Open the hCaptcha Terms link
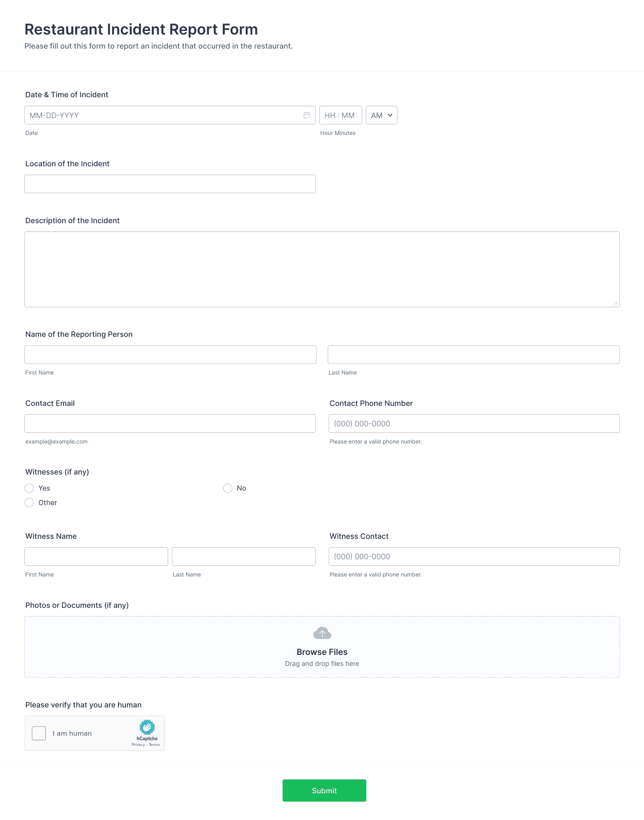The height and width of the screenshot is (820, 644). (155, 744)
